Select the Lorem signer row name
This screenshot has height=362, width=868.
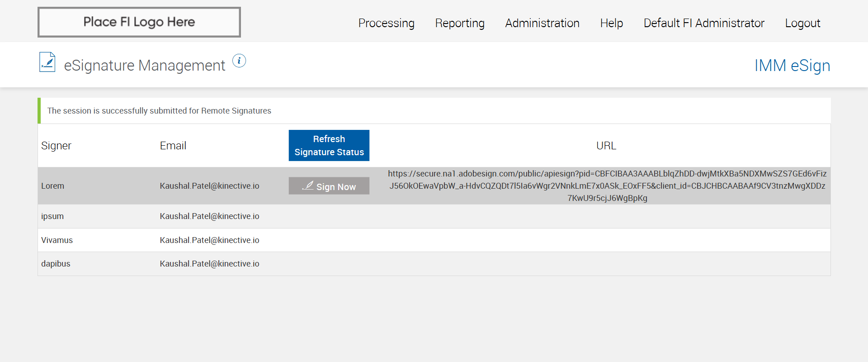(x=52, y=186)
